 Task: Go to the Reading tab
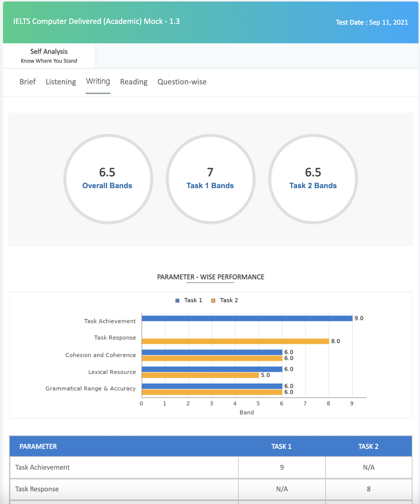134,82
